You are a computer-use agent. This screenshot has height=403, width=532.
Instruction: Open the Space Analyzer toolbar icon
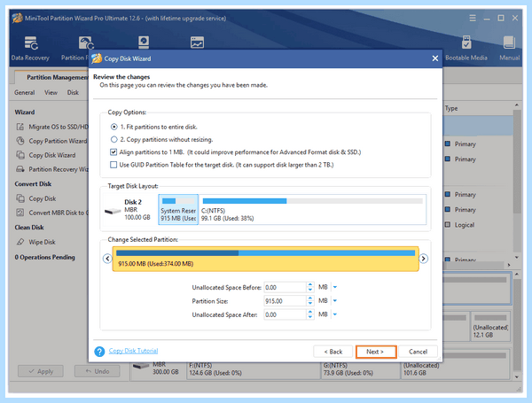click(197, 43)
